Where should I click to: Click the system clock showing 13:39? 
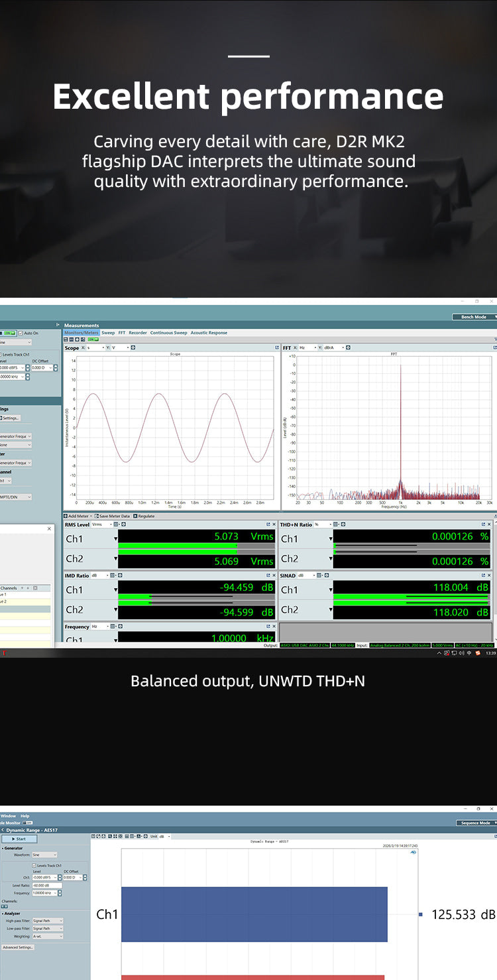491,653
